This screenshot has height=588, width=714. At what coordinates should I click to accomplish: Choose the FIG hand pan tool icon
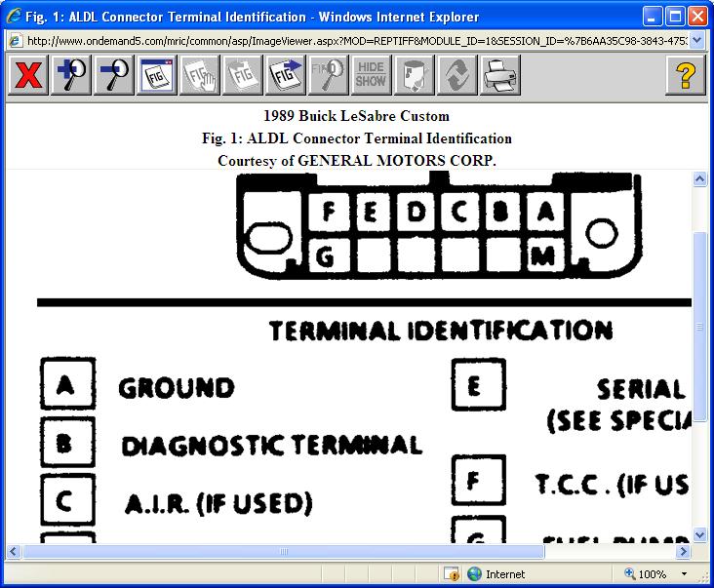199,75
